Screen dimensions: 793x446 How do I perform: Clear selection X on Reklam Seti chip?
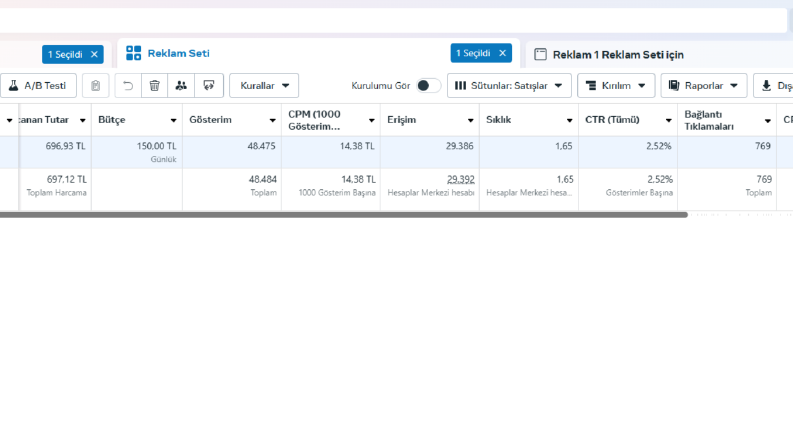pyautogui.click(x=502, y=53)
